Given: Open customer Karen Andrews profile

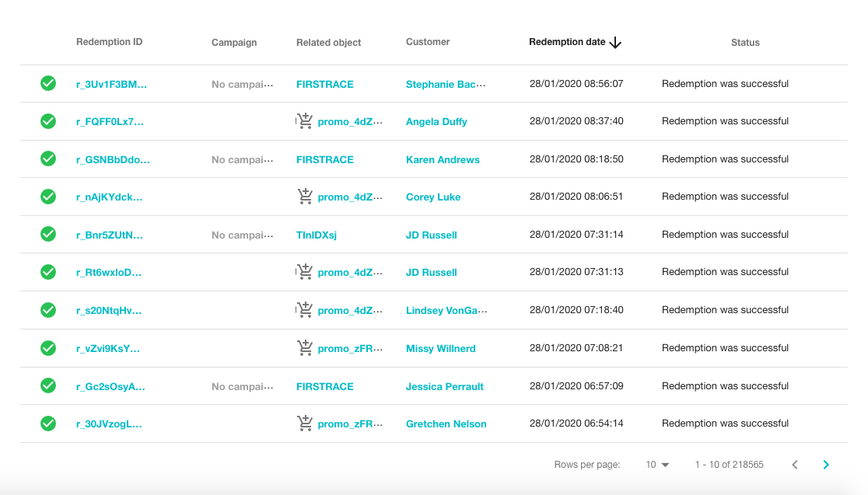Looking at the screenshot, I should point(443,160).
